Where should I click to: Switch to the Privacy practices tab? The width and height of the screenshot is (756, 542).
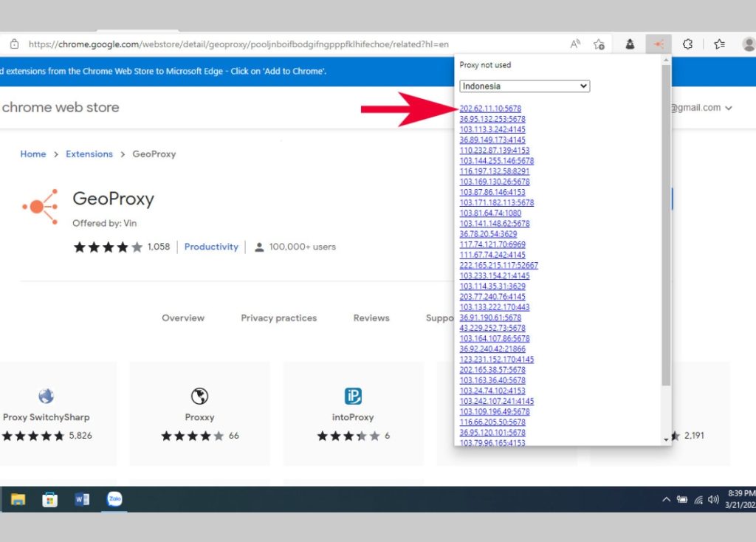278,318
